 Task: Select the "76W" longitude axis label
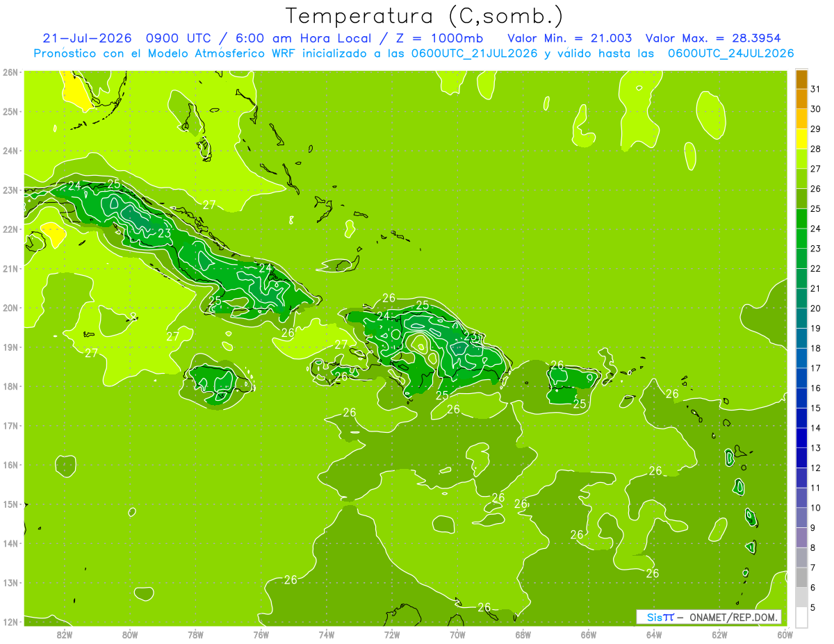click(x=261, y=634)
